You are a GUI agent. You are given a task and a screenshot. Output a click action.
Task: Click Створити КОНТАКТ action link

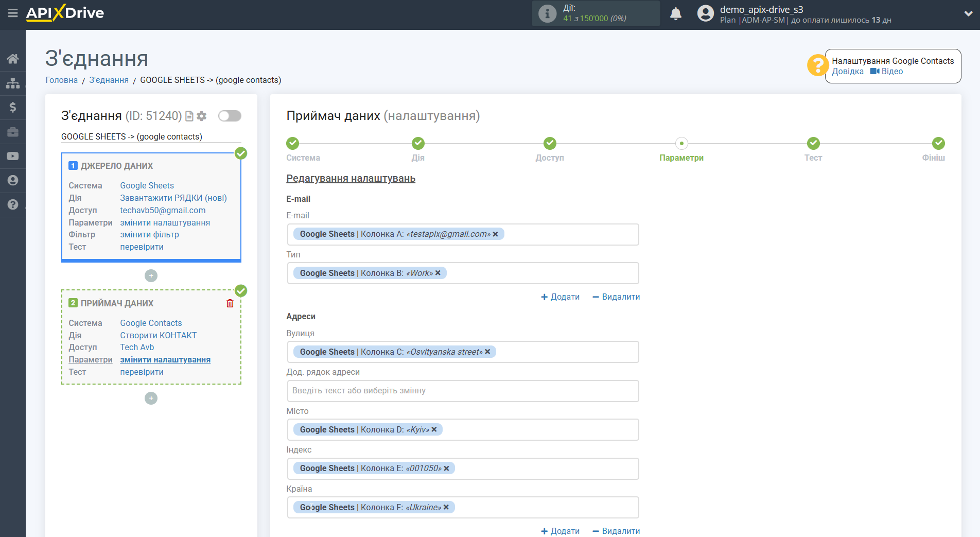click(x=159, y=336)
